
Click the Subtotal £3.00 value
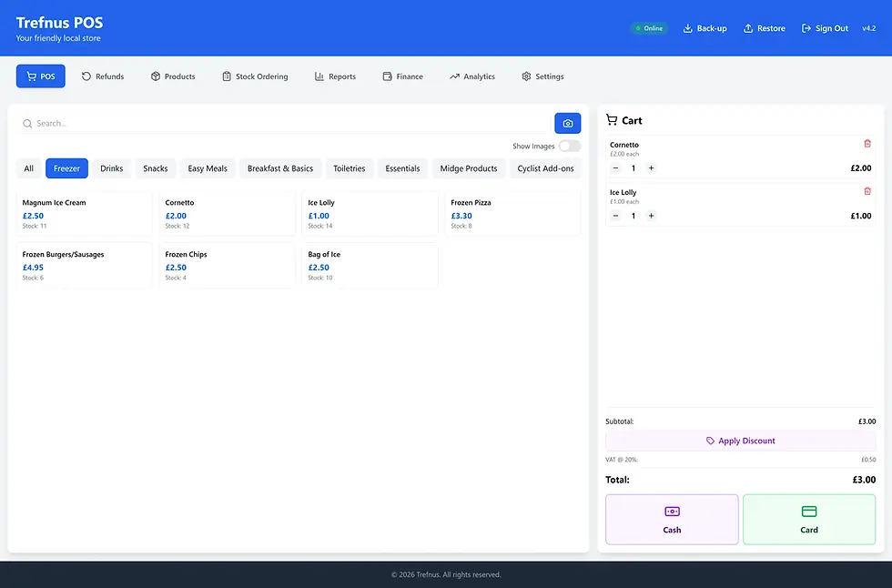[867, 421]
